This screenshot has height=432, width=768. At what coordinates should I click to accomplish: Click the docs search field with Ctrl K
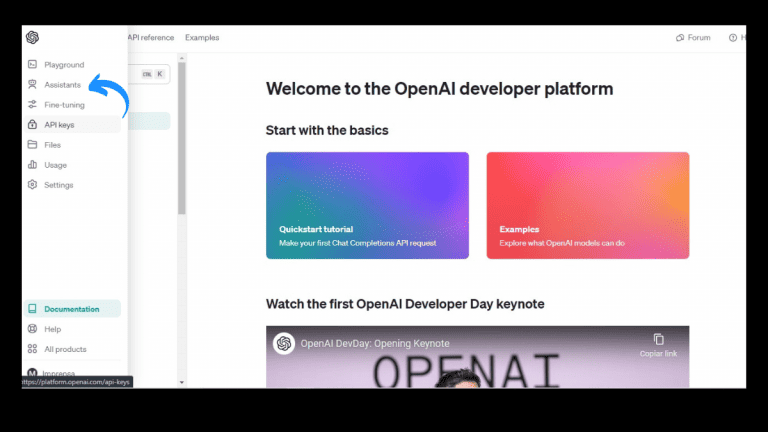pyautogui.click(x=150, y=73)
